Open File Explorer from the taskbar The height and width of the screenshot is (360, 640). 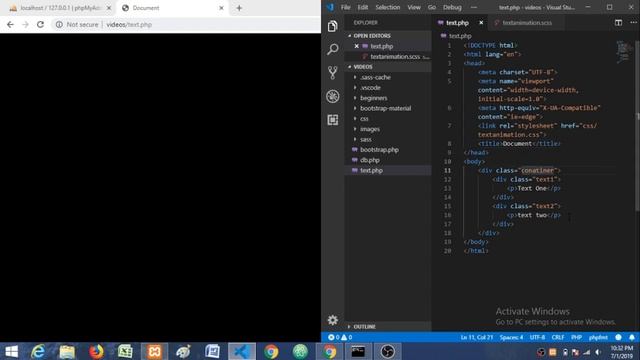coord(67,351)
